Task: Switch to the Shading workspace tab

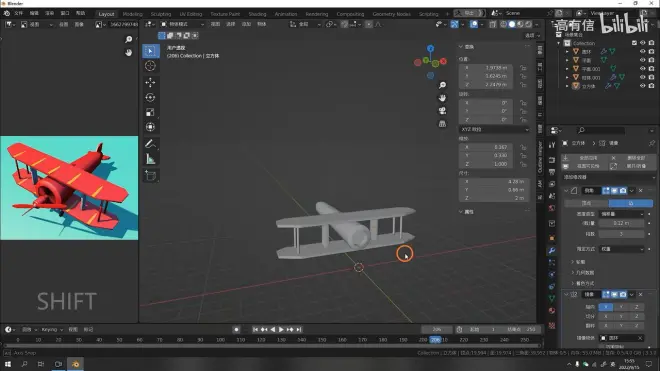Action: coord(257,14)
